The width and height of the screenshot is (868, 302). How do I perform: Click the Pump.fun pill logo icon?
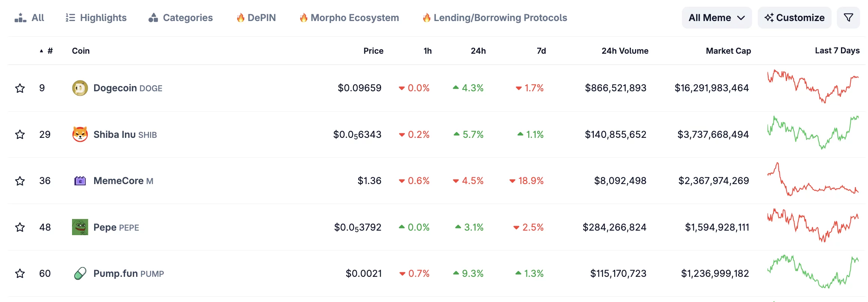pyautogui.click(x=80, y=273)
